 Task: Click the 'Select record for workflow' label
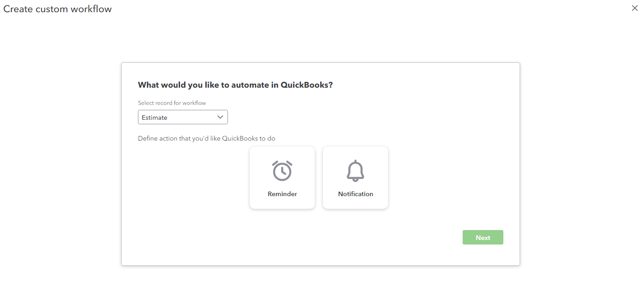point(172,103)
